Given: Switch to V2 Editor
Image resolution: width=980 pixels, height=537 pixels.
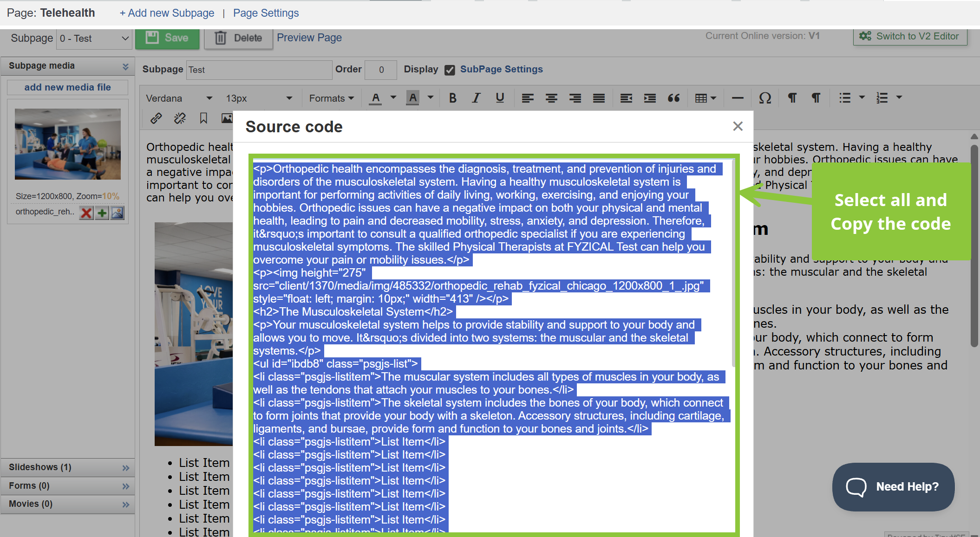Looking at the screenshot, I should tap(910, 36).
